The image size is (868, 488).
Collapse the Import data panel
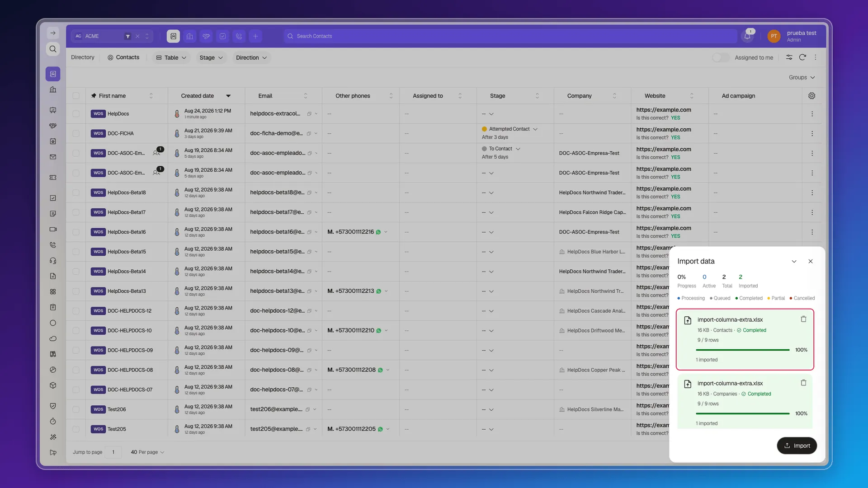[794, 262]
